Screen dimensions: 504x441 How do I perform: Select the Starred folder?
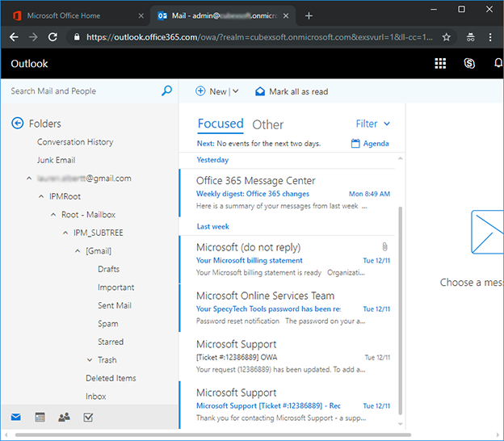click(x=111, y=342)
